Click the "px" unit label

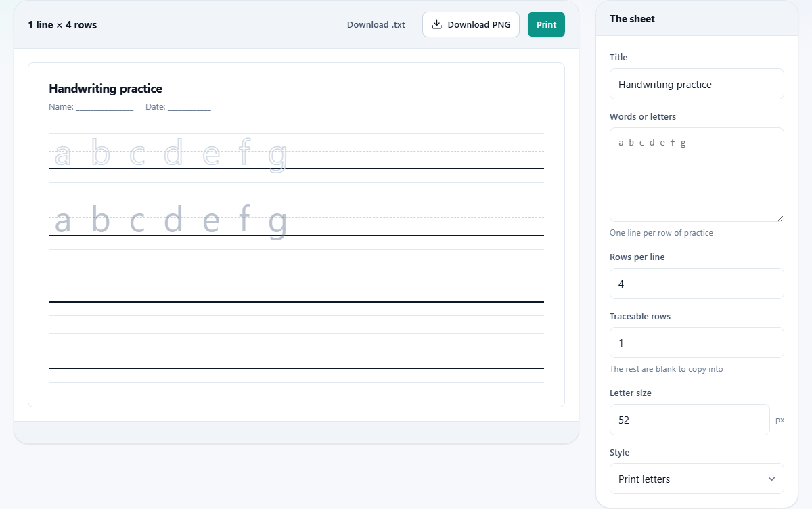[780, 420]
